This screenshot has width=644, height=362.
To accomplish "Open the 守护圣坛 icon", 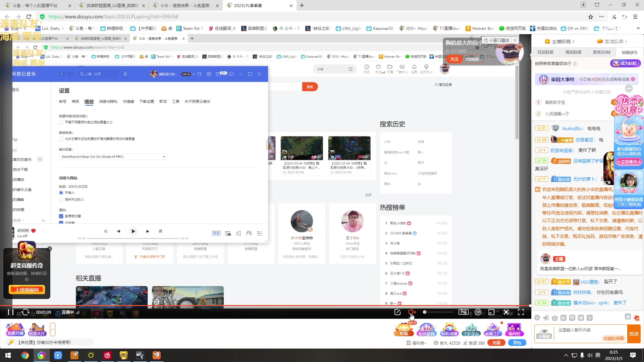I will coord(471,329).
